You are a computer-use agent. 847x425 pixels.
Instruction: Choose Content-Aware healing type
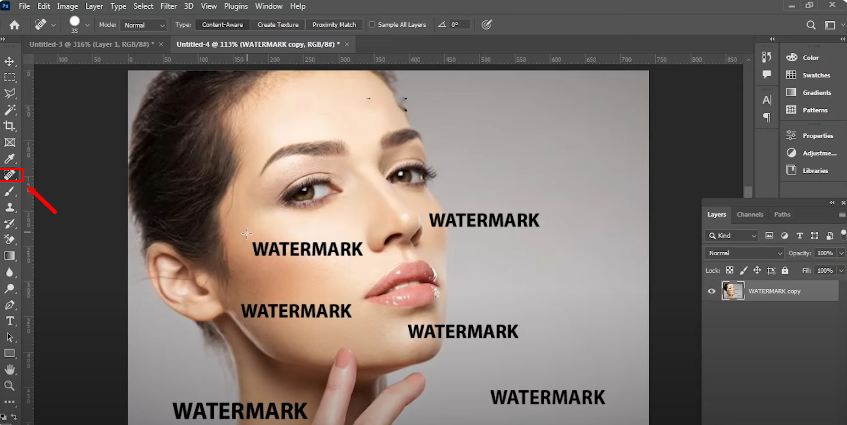click(x=223, y=25)
